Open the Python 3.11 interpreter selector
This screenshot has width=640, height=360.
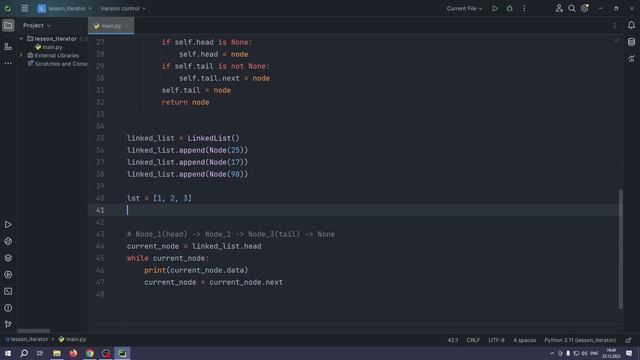pos(580,340)
